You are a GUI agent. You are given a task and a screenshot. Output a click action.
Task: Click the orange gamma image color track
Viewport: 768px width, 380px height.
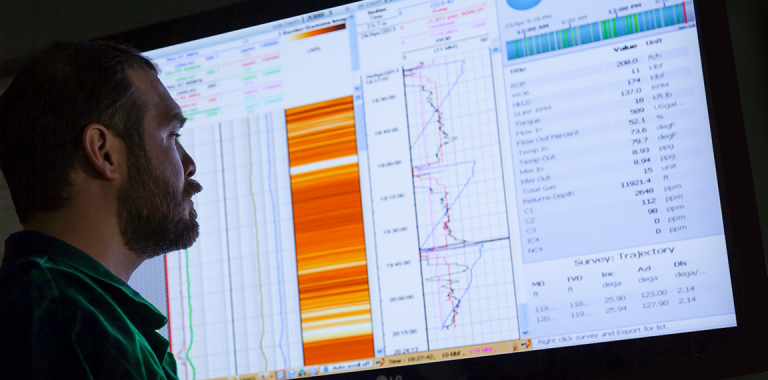pyautogui.click(x=329, y=230)
